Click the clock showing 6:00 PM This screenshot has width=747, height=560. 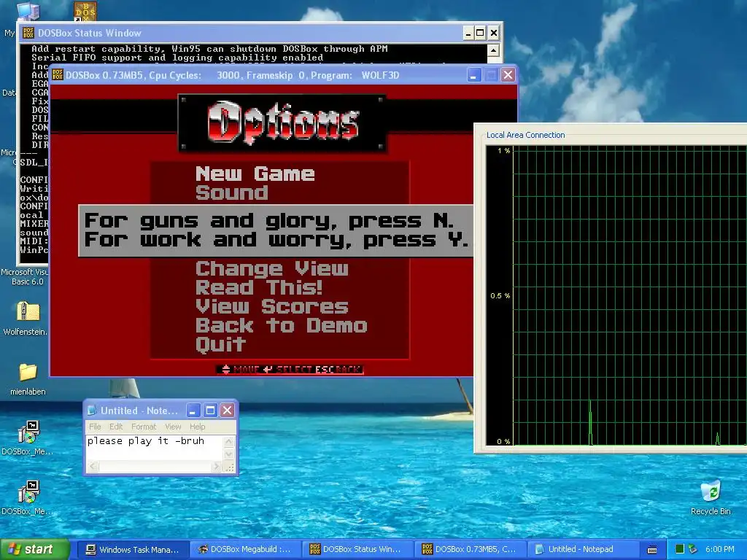pyautogui.click(x=719, y=550)
